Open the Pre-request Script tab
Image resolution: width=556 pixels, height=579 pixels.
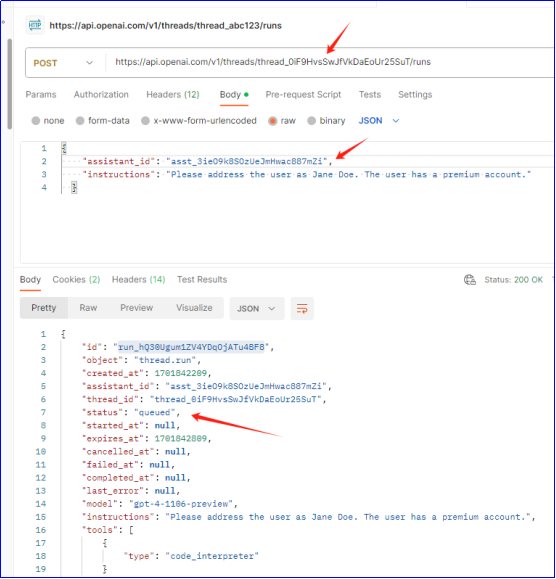pos(303,95)
